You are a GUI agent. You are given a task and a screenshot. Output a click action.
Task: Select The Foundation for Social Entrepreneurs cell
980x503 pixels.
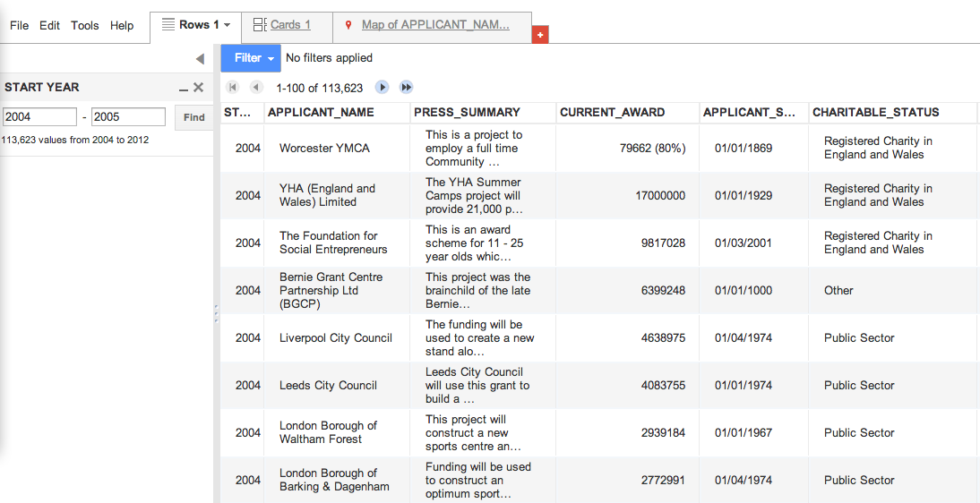tap(337, 243)
